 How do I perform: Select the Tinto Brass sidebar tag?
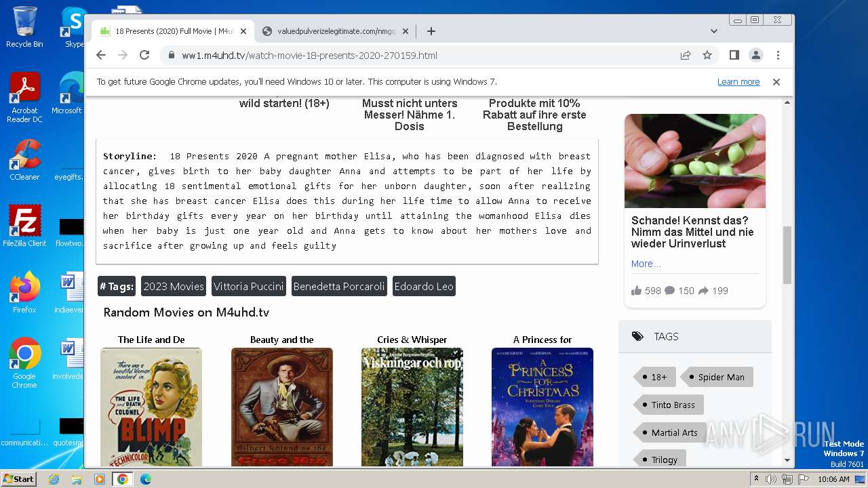click(x=670, y=405)
